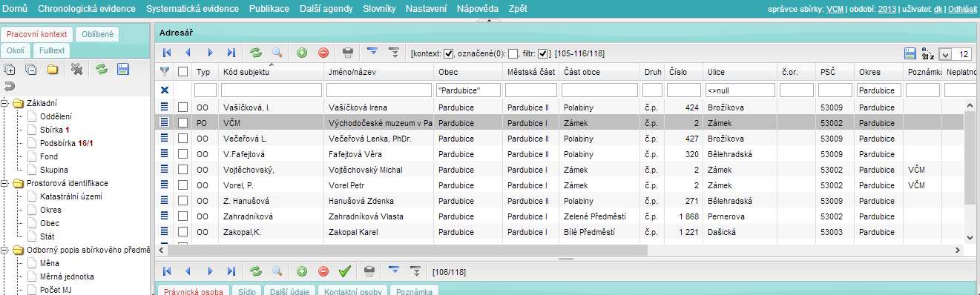Sort by Kód subjektu column header
This screenshot has width=980, height=295.
[x=272, y=72]
